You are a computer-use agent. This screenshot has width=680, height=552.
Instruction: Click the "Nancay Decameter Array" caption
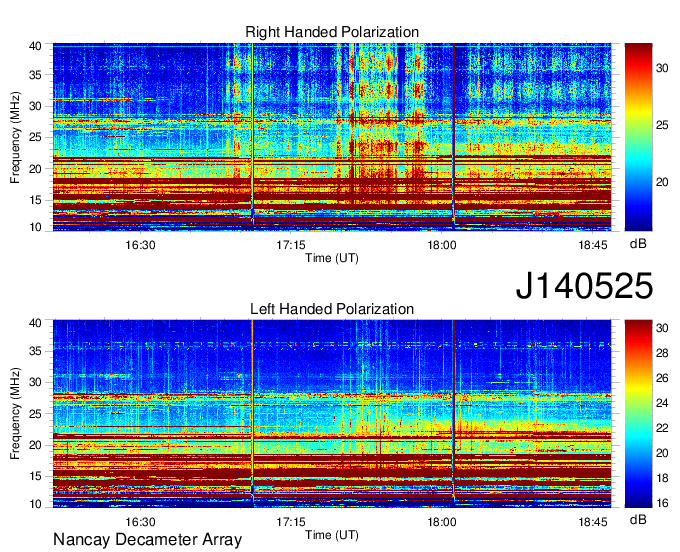tap(147, 540)
